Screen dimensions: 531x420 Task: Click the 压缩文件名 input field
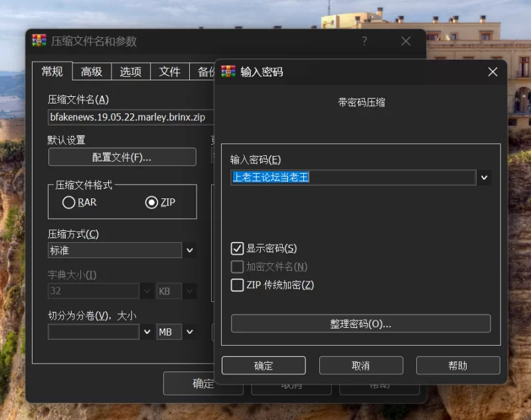tap(131, 117)
